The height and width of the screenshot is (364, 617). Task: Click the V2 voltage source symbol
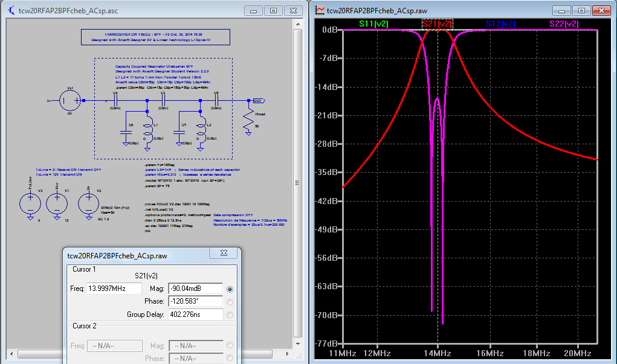89,203
